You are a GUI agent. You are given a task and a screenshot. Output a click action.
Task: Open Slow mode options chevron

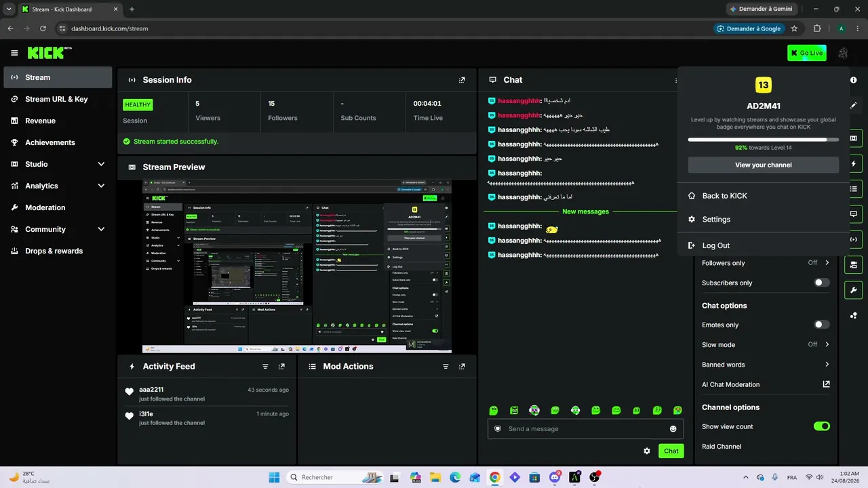pyautogui.click(x=827, y=344)
